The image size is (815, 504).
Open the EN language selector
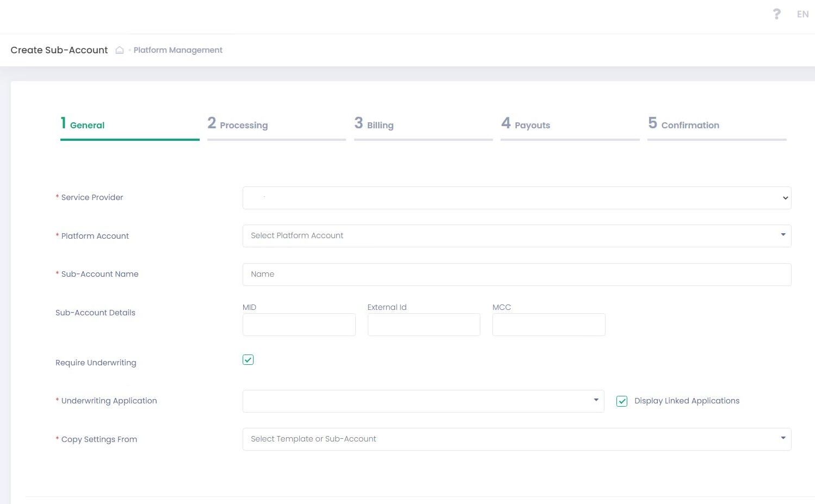click(802, 14)
